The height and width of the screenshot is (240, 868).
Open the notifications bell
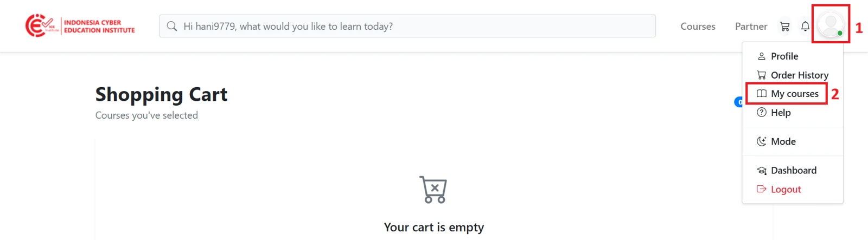(805, 26)
